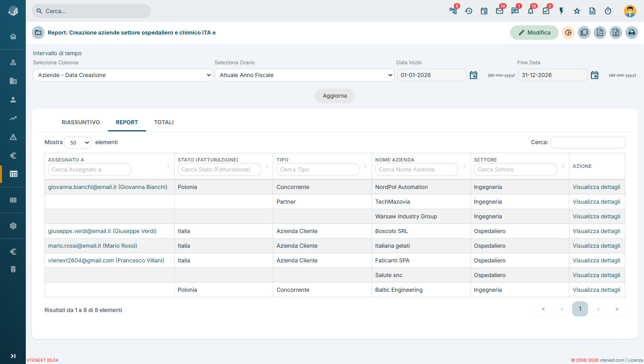Open the pie chart icon next to Modifica
The height and width of the screenshot is (364, 644).
coord(568,33)
